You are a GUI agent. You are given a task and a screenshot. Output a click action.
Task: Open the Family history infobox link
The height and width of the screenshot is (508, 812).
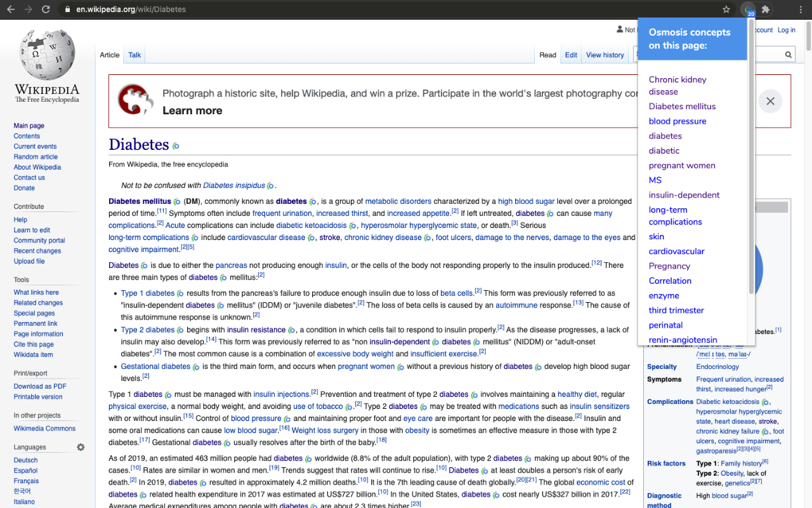(742, 464)
